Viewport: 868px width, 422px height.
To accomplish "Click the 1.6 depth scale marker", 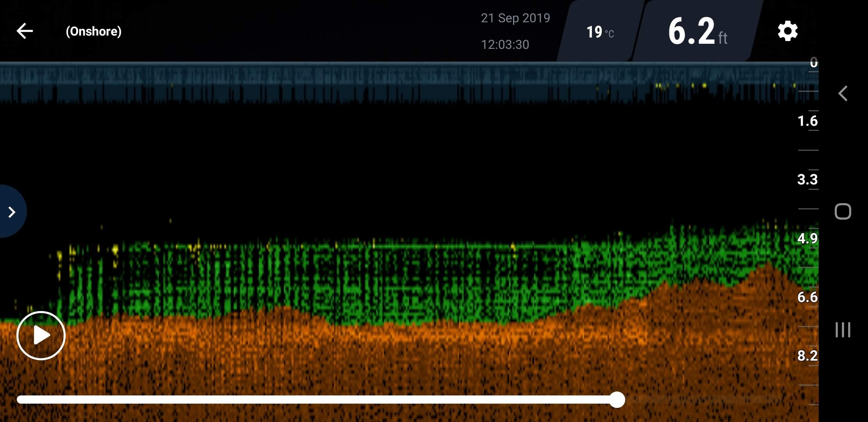I will (807, 121).
